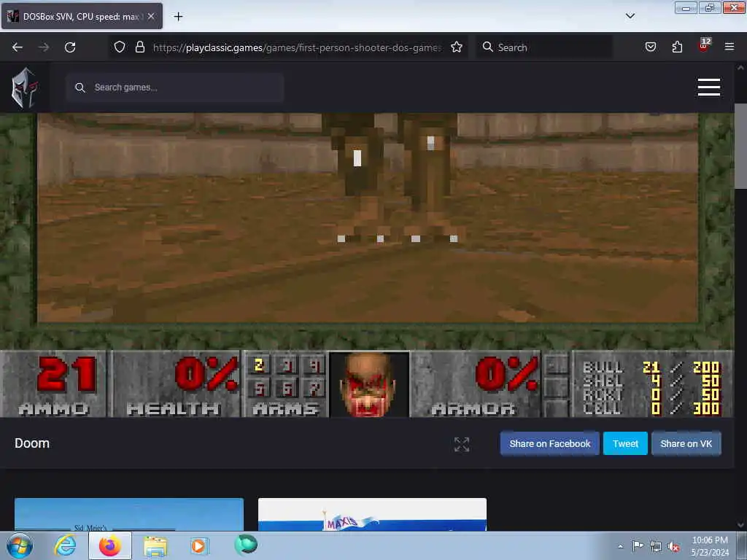
Task: Toggle fullscreen for the Doom game
Action: pyautogui.click(x=462, y=444)
